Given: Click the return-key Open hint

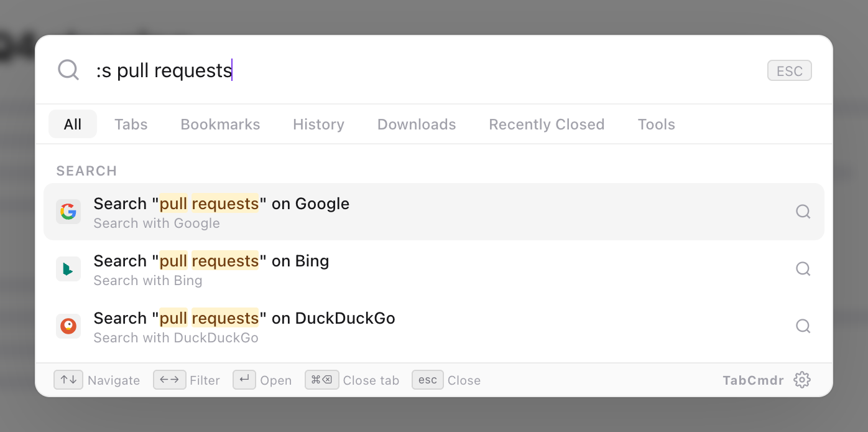Looking at the screenshot, I should [x=244, y=380].
